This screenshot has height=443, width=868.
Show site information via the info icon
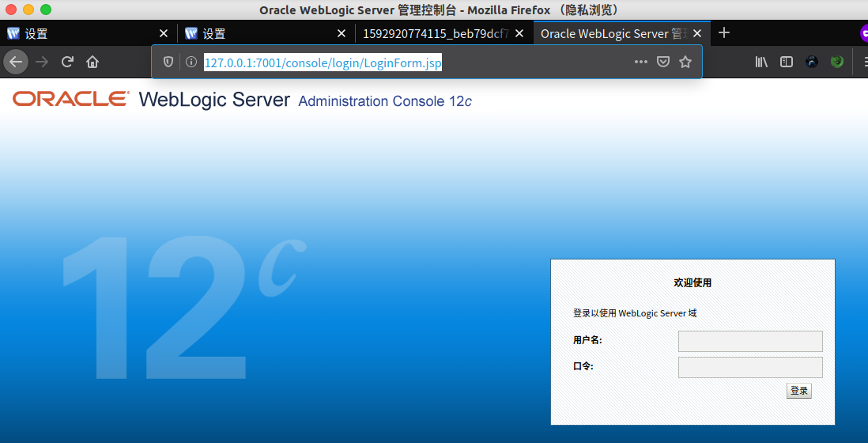click(x=191, y=62)
